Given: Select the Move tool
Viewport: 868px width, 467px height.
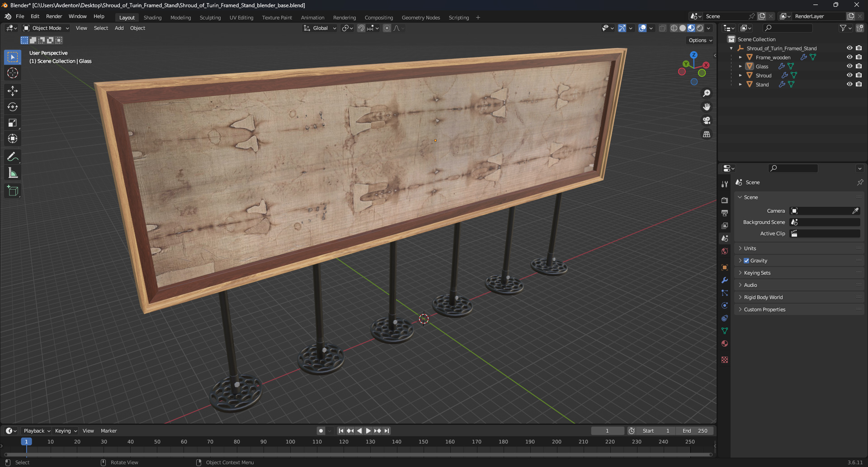Looking at the screenshot, I should click(x=13, y=91).
